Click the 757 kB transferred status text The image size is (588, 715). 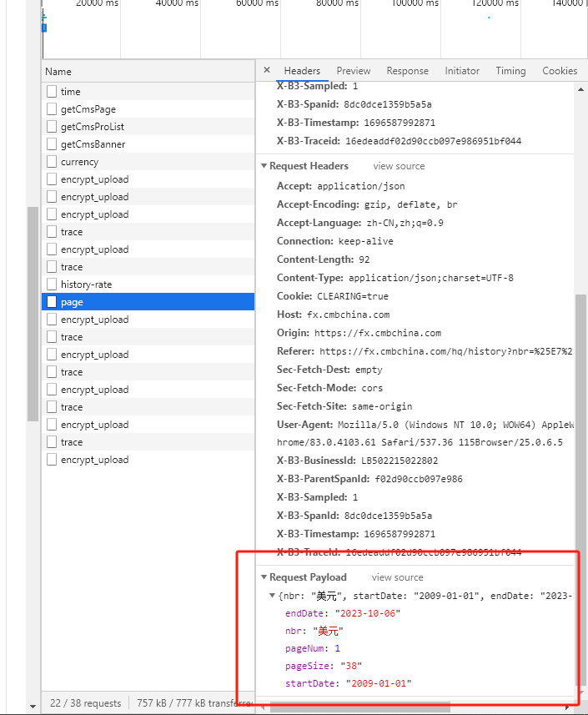(x=194, y=703)
